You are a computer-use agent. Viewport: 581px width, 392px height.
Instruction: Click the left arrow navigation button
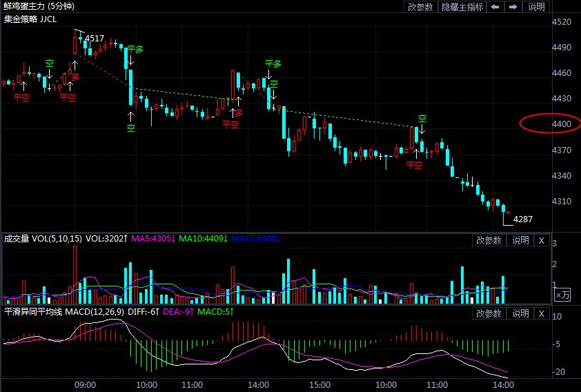[x=495, y=7]
